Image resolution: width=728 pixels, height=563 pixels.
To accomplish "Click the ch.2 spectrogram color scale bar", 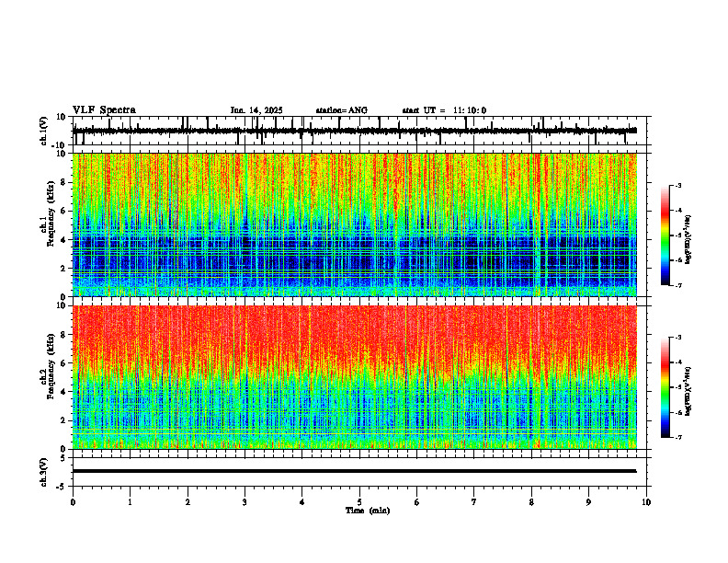I will (x=665, y=387).
